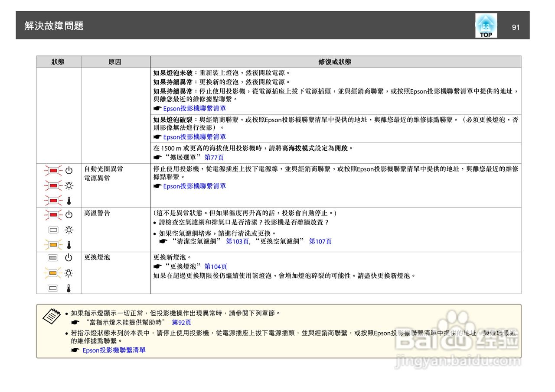This screenshot has width=555, height=392.
Task: Go to 第103頁 link
Action: pyautogui.click(x=237, y=241)
